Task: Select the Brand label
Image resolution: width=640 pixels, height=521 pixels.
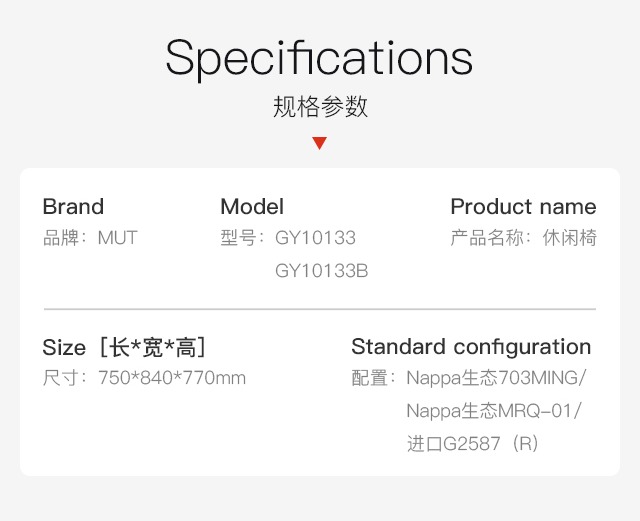Action: (x=73, y=206)
